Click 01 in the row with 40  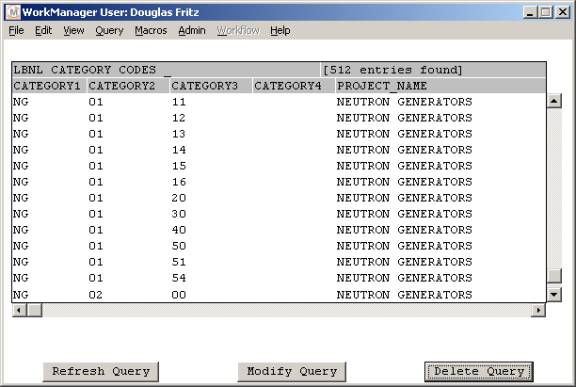(x=96, y=230)
